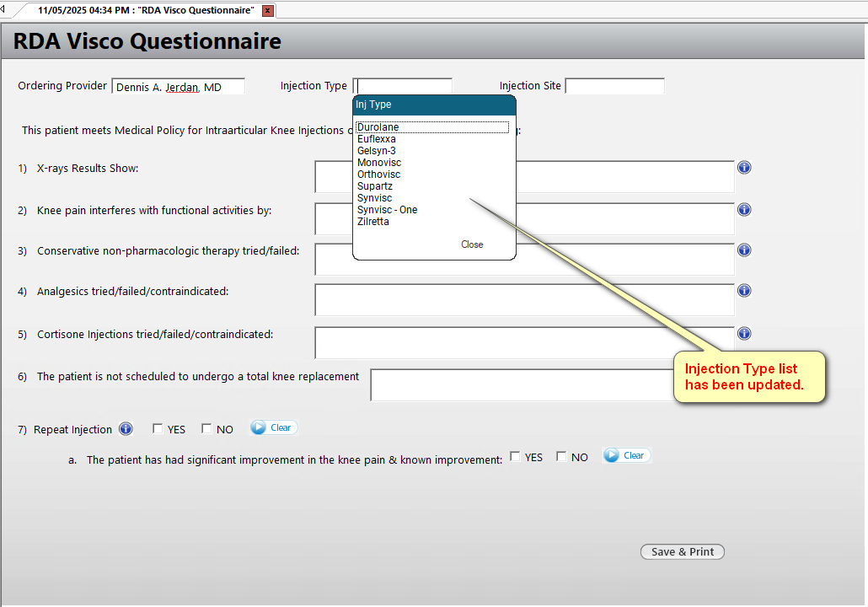Image resolution: width=868 pixels, height=607 pixels.
Task: Click the Save & Print button
Action: click(683, 551)
